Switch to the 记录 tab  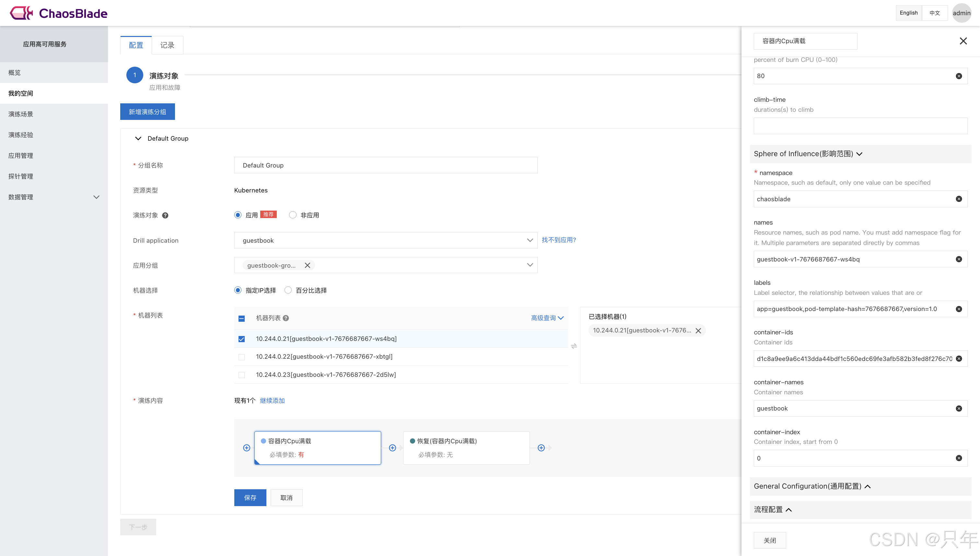(167, 45)
